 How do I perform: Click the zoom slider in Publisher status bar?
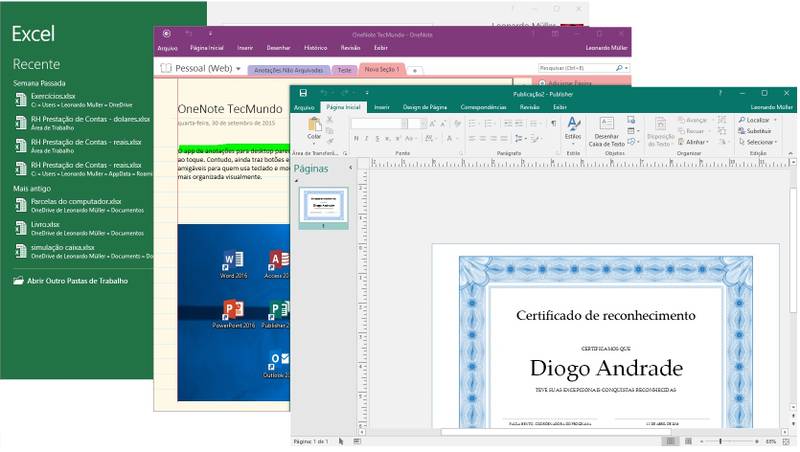(729, 441)
